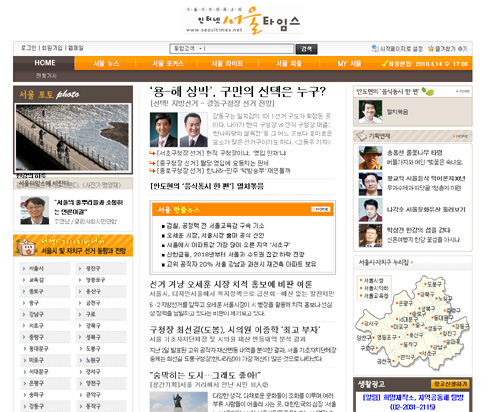Click the arrow icon next to 서울시 in district list
Image resolution: width=500 pixels, height=412 pixels.
point(24,268)
